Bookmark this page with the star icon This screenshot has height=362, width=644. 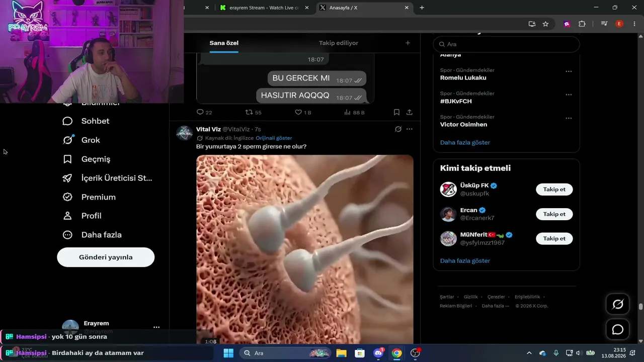click(545, 24)
